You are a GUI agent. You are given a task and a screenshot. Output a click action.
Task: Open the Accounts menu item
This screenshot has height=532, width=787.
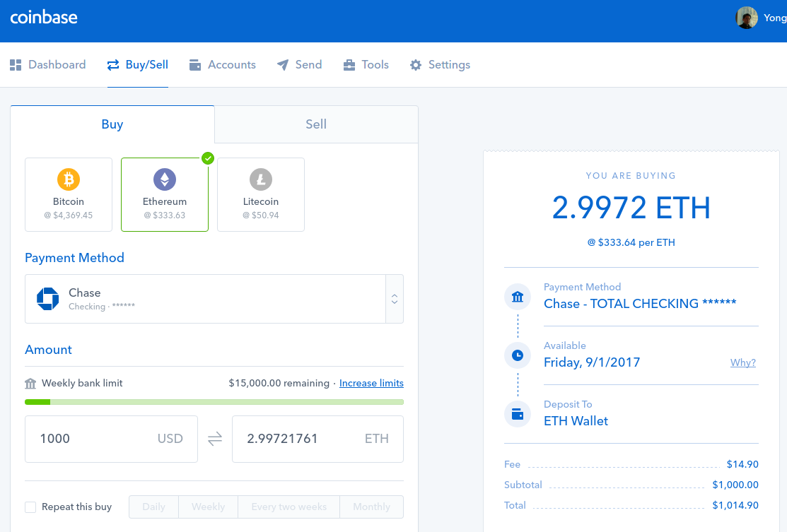222,65
